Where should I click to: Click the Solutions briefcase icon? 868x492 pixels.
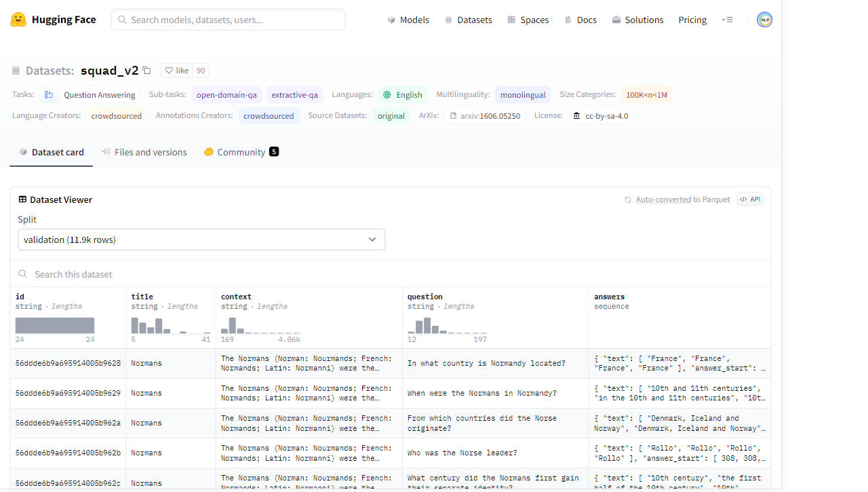616,20
